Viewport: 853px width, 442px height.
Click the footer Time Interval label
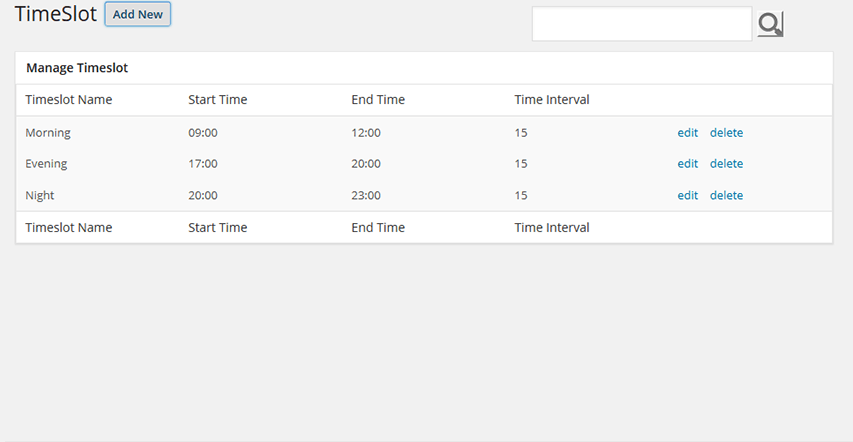pos(552,228)
